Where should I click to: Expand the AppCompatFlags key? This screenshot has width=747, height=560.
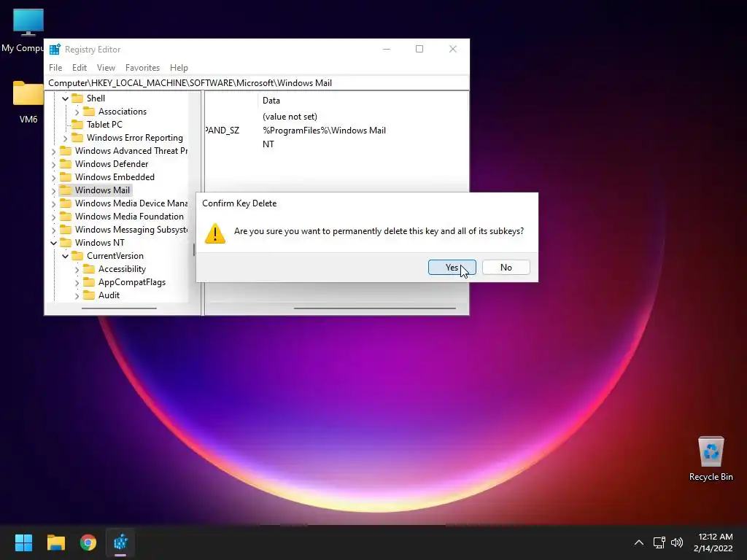pos(77,283)
